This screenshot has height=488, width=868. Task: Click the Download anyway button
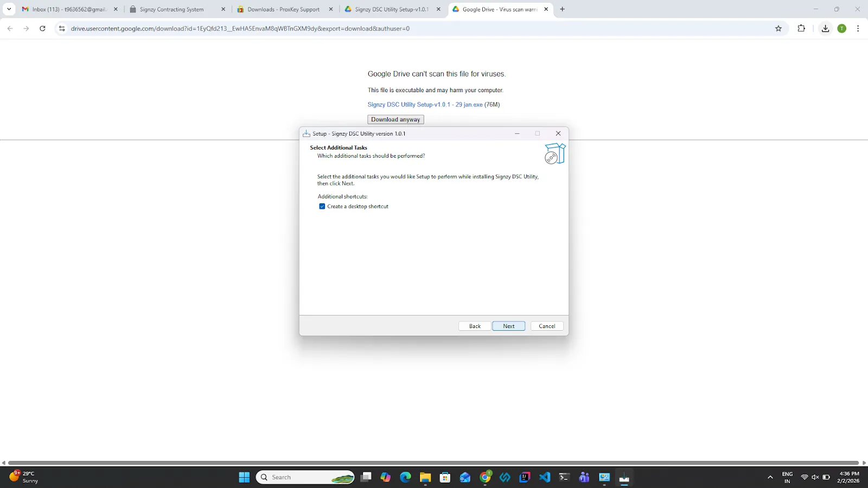pos(395,119)
